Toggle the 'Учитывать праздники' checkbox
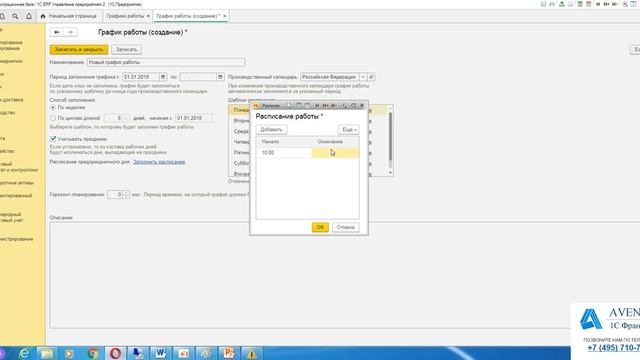Screen dimensions: 640x360 coord(53,139)
